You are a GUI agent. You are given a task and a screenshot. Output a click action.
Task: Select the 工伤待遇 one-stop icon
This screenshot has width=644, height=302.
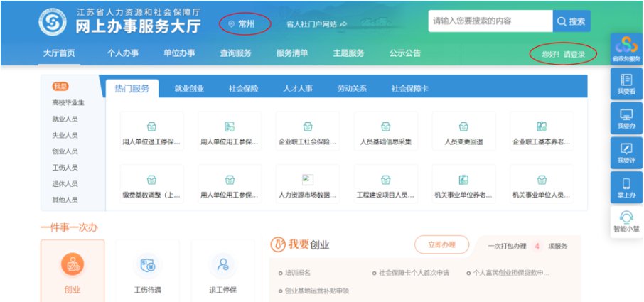(148, 265)
